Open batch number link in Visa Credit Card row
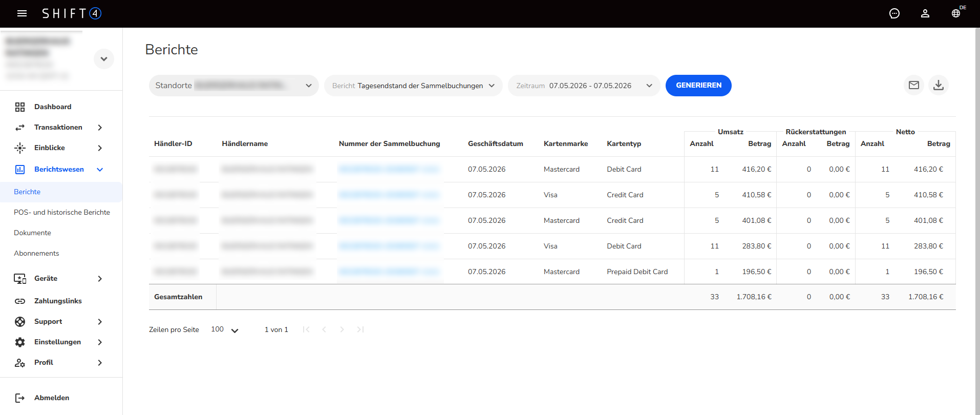 click(x=389, y=195)
